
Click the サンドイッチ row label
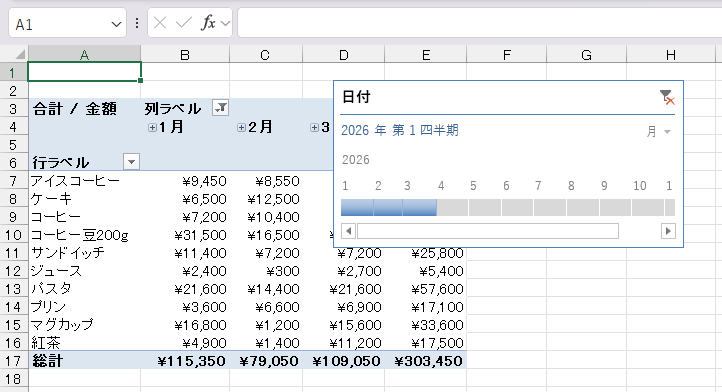tap(68, 253)
